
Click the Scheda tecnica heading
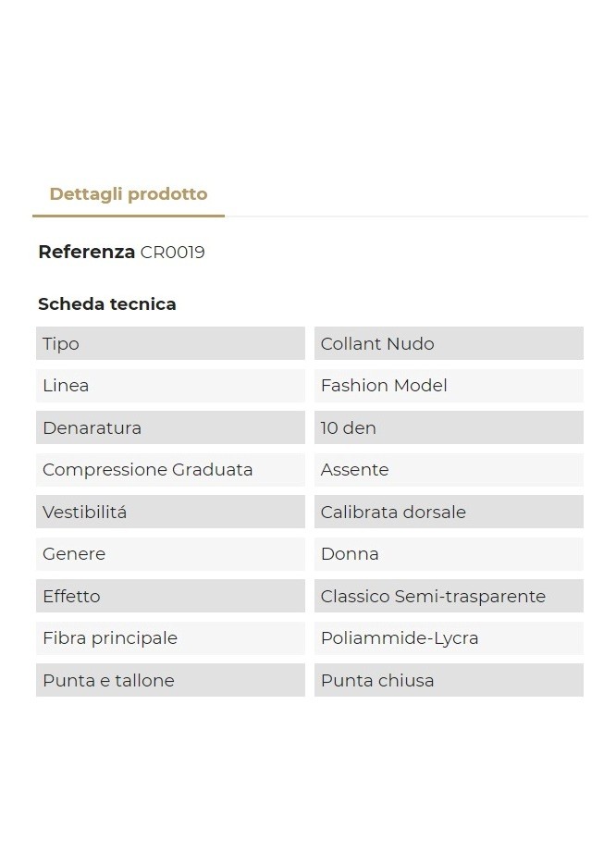107,304
